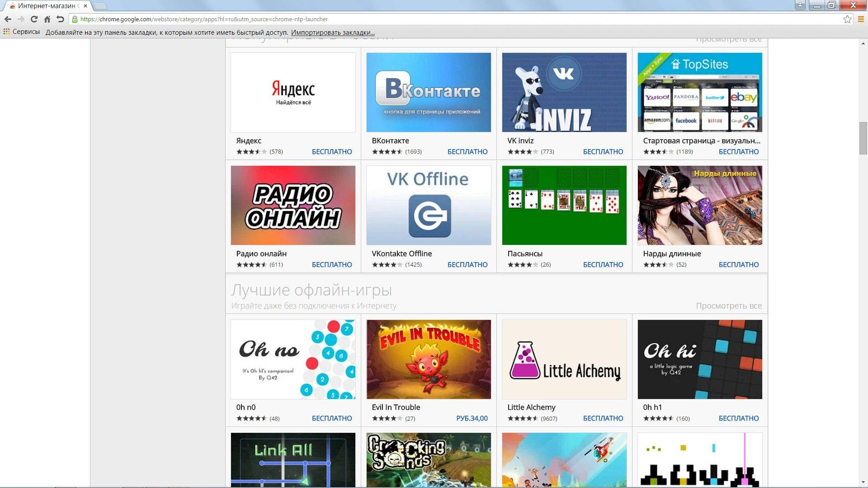
Task: Click БЕСПЛАТНО button for 0h h1
Action: click(x=739, y=418)
